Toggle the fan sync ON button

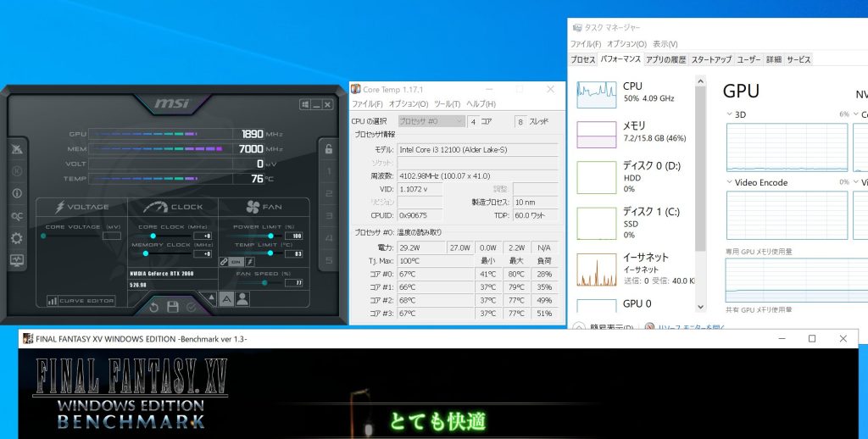236,261
